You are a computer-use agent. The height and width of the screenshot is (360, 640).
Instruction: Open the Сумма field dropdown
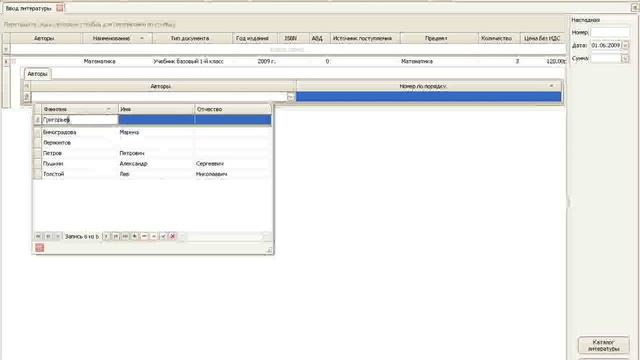(x=625, y=58)
